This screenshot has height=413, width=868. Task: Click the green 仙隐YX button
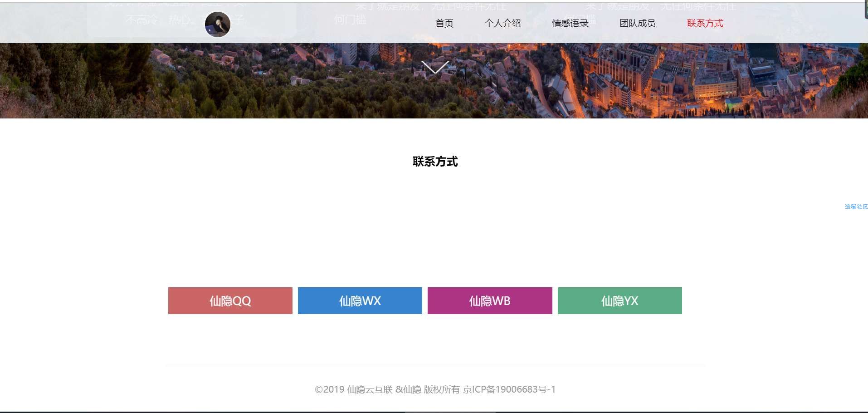pos(620,300)
